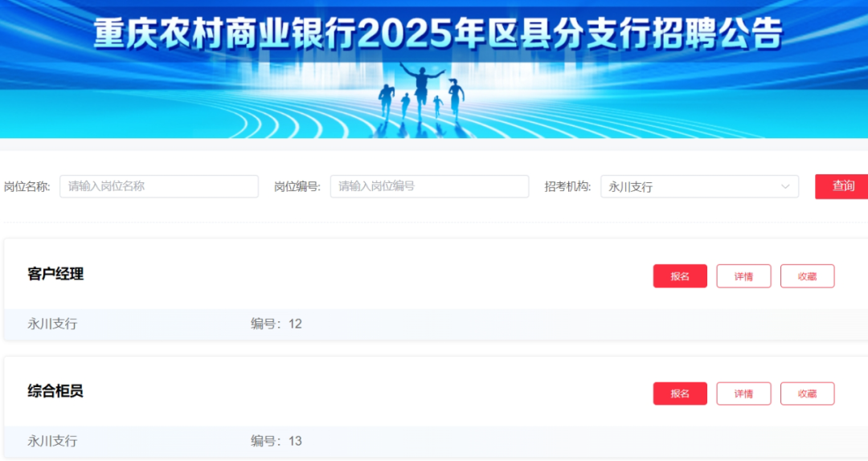This screenshot has width=868, height=461.
Task: Click the 招考机构 label
Action: (567, 186)
